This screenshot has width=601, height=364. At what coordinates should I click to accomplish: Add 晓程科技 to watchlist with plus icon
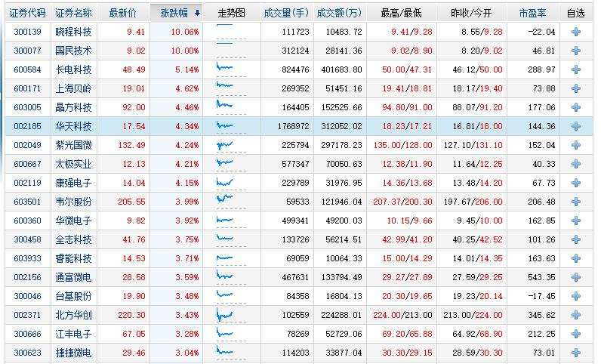point(575,32)
